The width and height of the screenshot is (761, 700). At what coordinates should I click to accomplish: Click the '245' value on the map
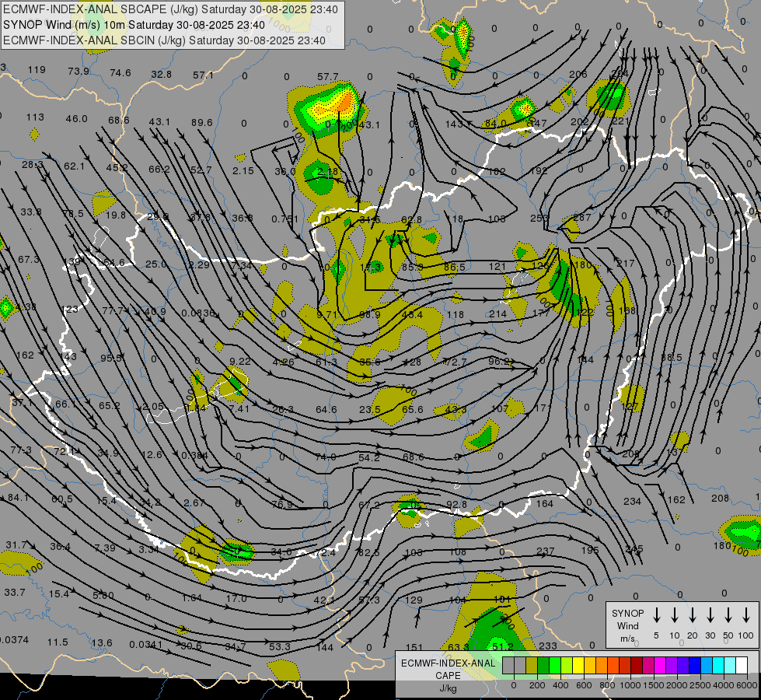[634, 549]
